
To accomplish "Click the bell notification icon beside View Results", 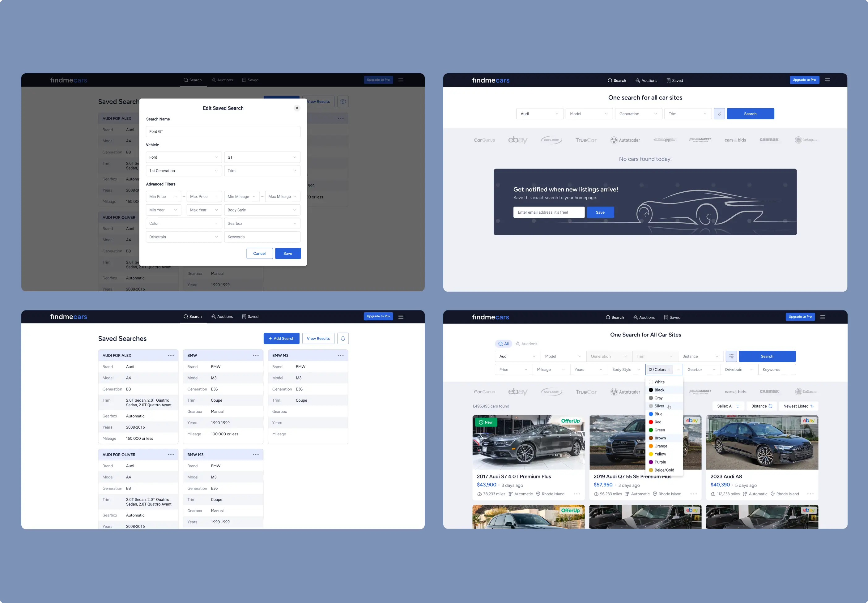I will [343, 339].
